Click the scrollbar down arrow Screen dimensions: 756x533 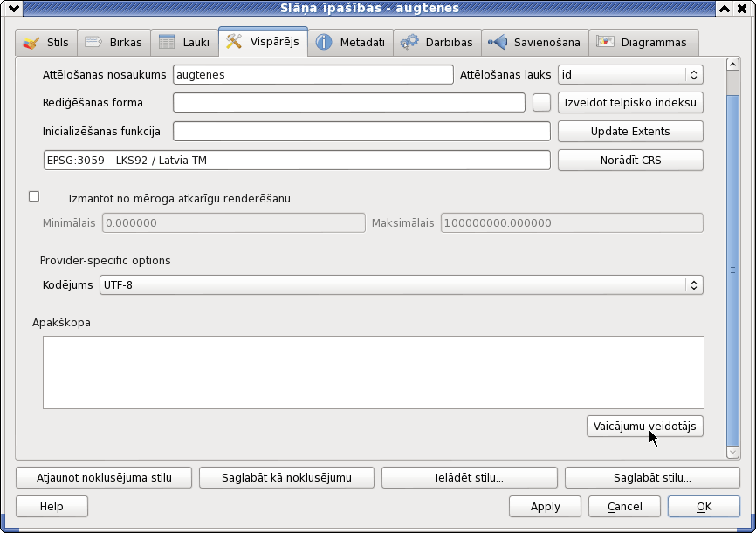(732, 452)
